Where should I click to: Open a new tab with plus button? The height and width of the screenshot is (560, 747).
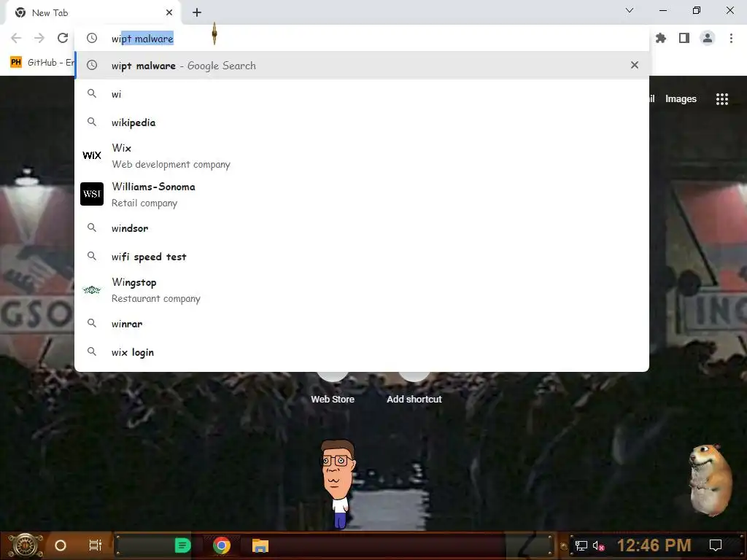point(197,13)
